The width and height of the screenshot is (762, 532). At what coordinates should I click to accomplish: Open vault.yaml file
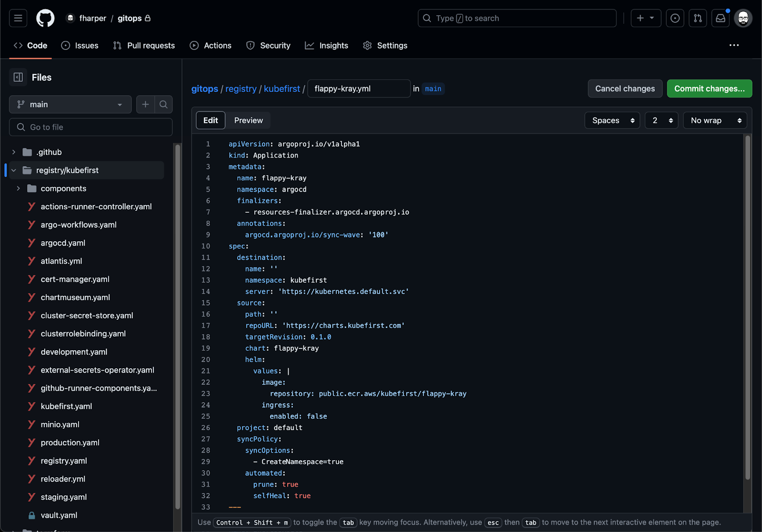pos(59,515)
